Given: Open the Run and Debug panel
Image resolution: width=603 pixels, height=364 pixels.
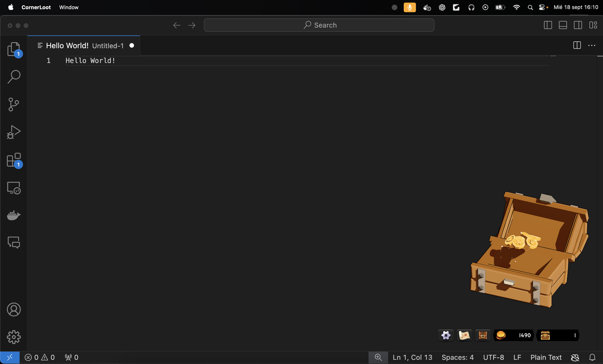Looking at the screenshot, I should click(14, 132).
